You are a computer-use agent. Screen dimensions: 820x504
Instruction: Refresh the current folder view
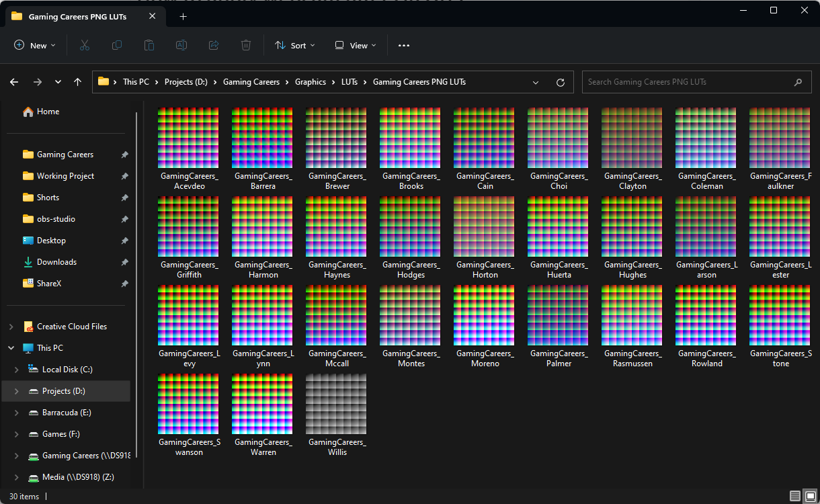pyautogui.click(x=561, y=82)
